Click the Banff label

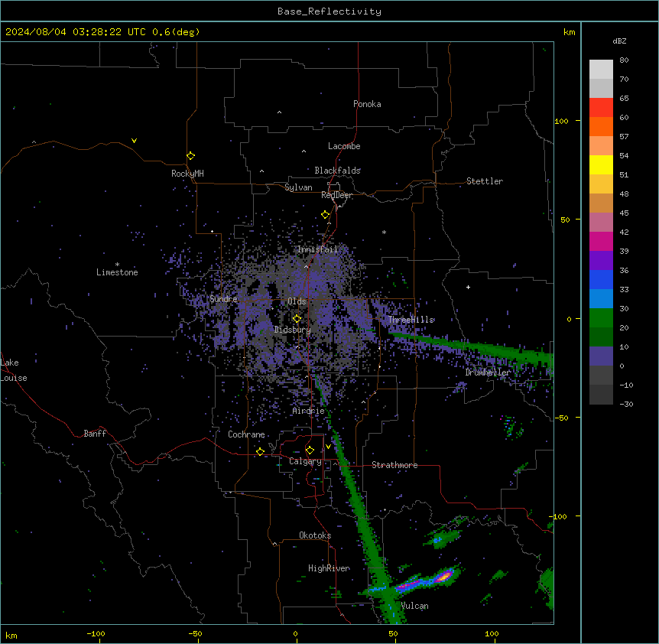coord(95,434)
